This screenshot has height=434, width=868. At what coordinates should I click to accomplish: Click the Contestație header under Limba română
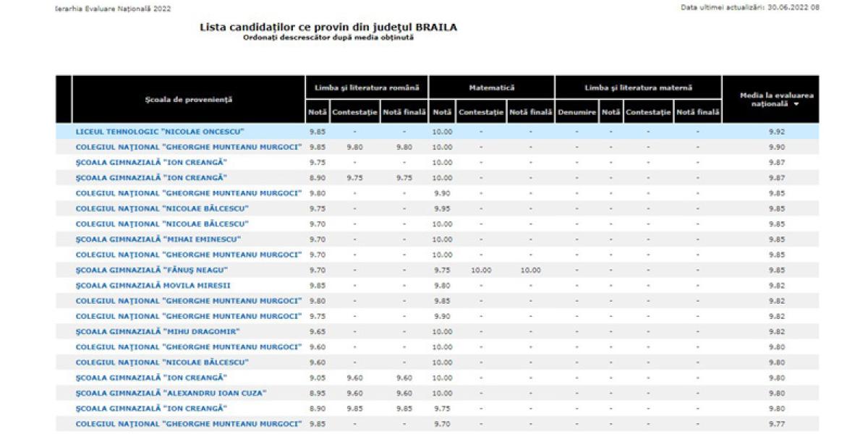coord(354,112)
